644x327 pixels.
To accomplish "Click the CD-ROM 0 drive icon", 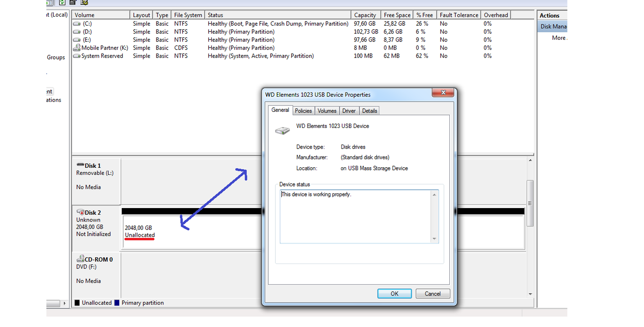I will (x=80, y=259).
